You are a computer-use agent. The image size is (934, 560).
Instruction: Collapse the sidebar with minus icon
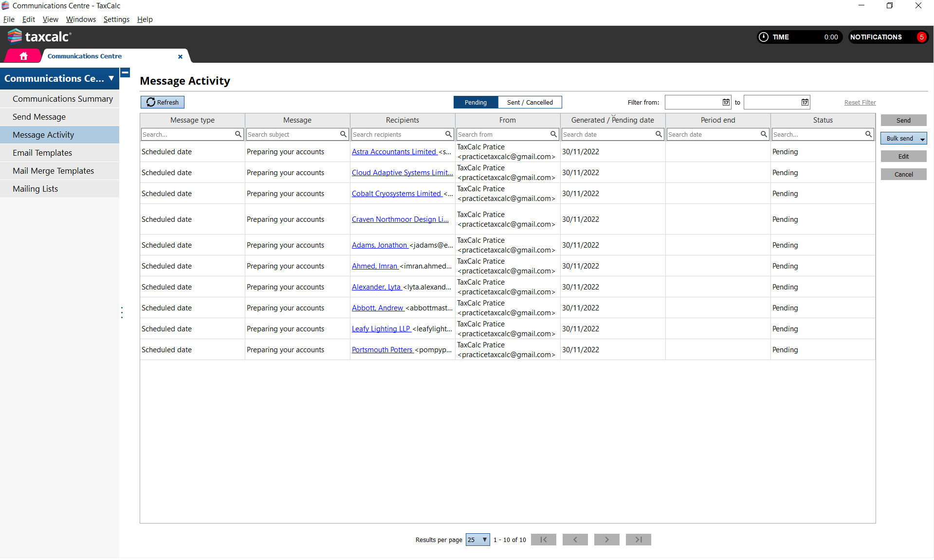click(125, 73)
